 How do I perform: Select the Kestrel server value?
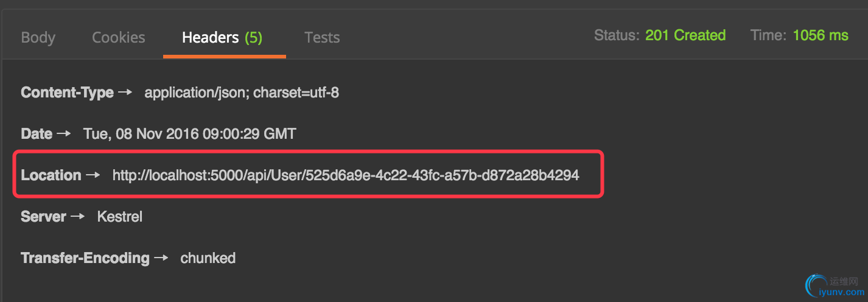click(x=120, y=217)
